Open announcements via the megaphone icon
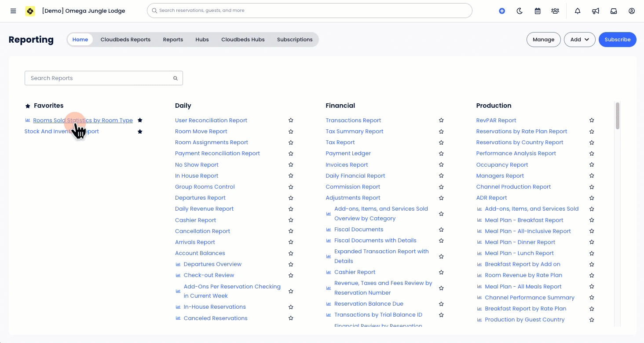The height and width of the screenshot is (343, 644). [595, 11]
